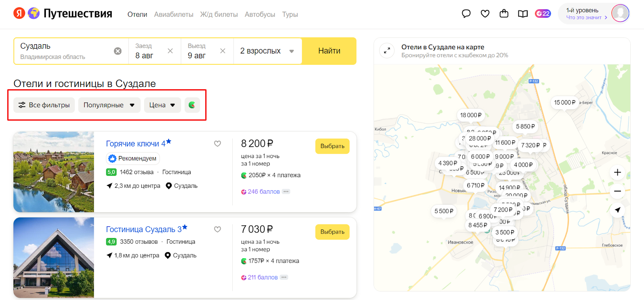Click the 211 баллов points text
This screenshot has height=300, width=644.
point(263,277)
